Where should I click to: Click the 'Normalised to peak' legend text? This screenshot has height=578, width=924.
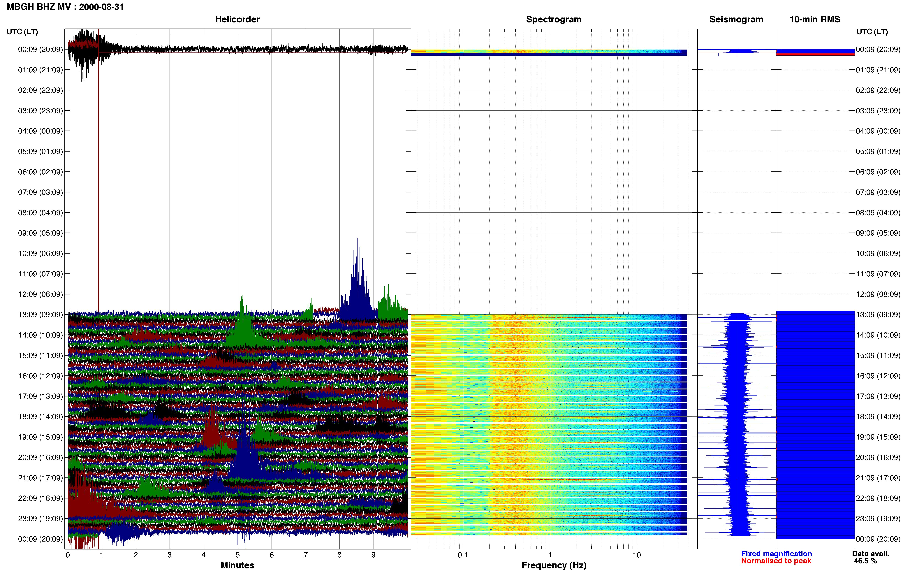point(776,561)
